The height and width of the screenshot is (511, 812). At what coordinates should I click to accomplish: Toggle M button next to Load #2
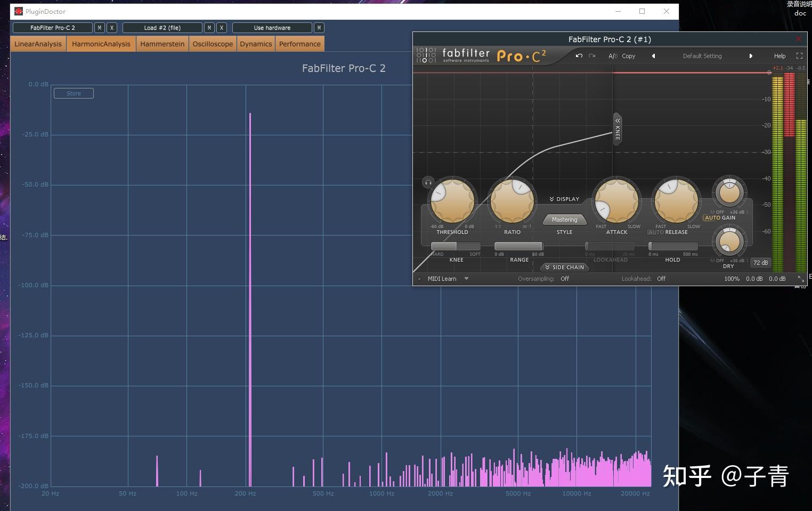pyautogui.click(x=209, y=28)
